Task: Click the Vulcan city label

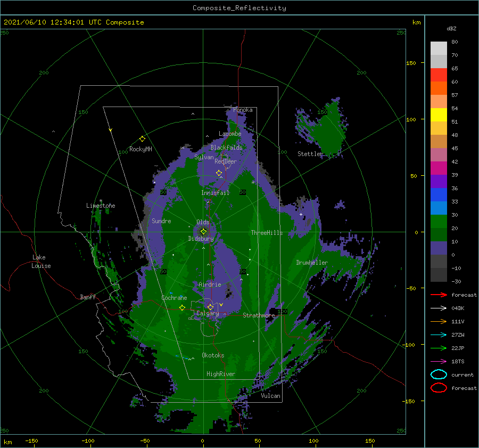Action: 271,396
